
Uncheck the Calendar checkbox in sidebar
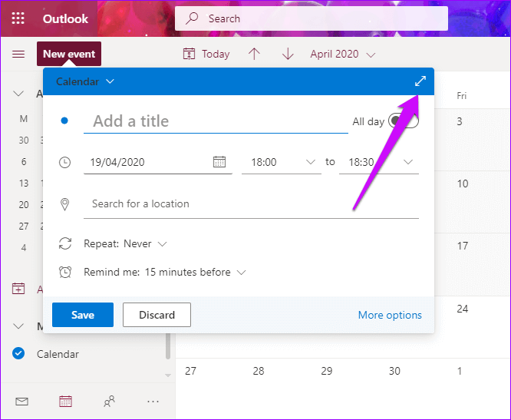click(18, 353)
